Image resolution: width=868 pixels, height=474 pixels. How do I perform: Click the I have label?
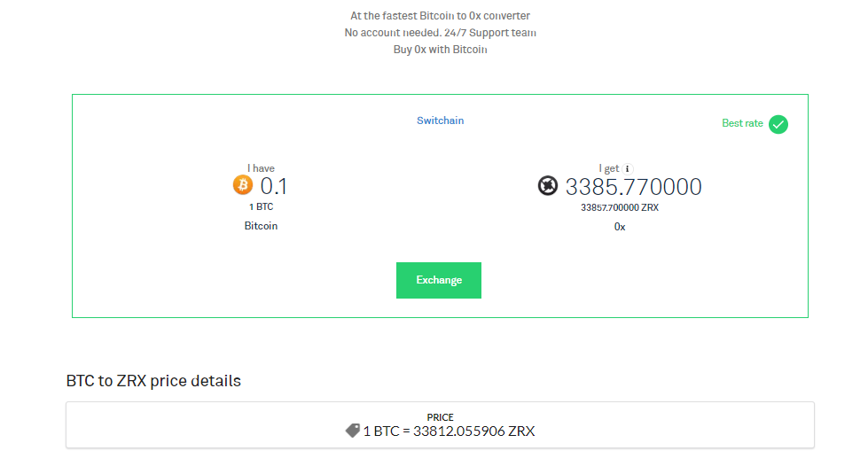point(261,168)
